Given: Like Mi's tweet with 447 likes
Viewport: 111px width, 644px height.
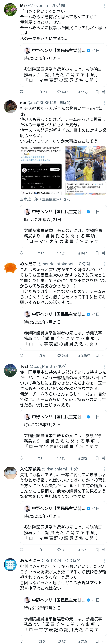Looking at the screenshot, I should [62, 92].
